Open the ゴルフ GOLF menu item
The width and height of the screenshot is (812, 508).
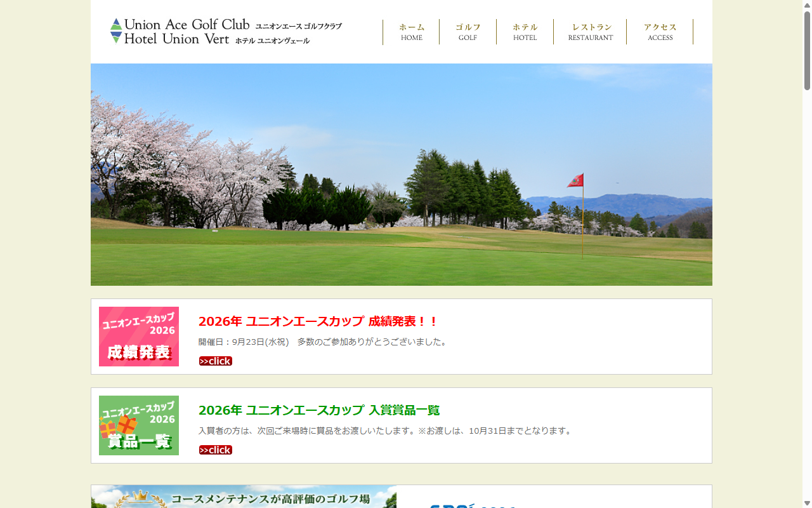click(468, 32)
